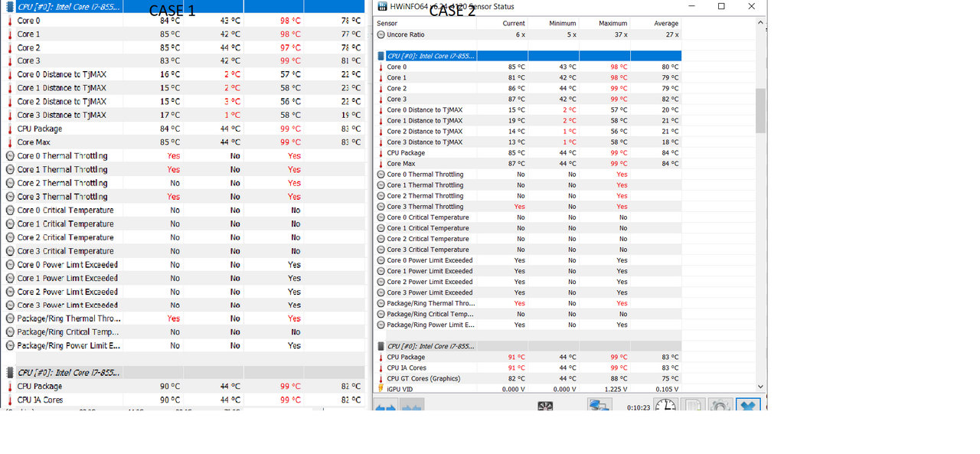The width and height of the screenshot is (980, 454).
Task: Select the iGPU VID row
Action: (x=528, y=389)
